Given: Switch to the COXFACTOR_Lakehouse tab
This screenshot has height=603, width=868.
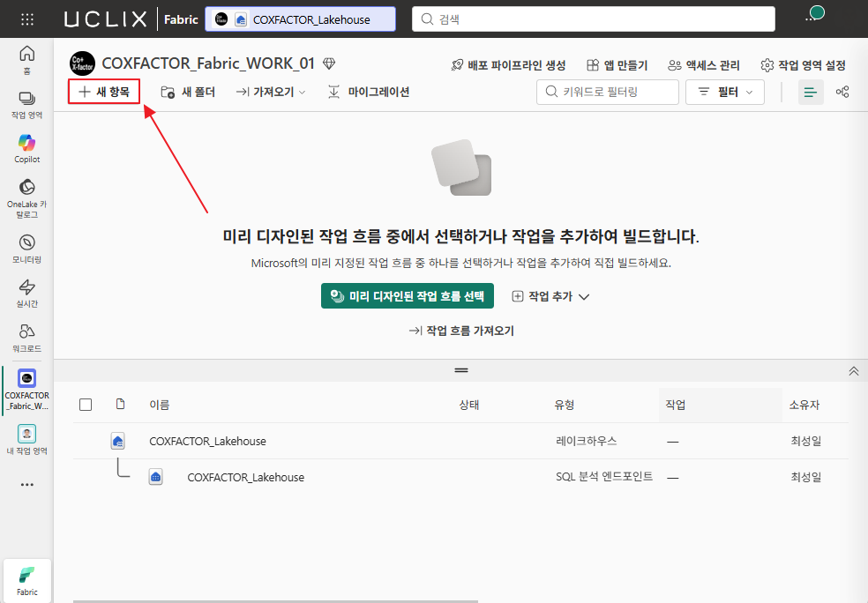Looking at the screenshot, I should pyautogui.click(x=301, y=19).
